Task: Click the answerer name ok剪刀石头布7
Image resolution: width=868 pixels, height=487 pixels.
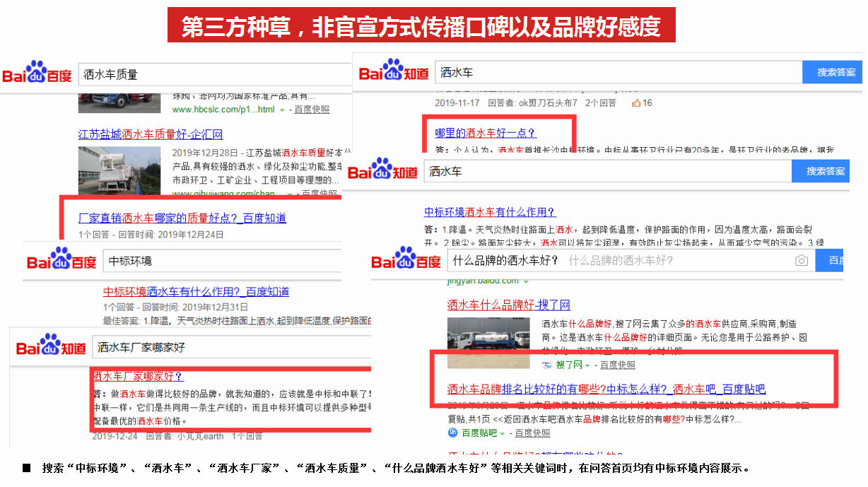Action: click(548, 103)
